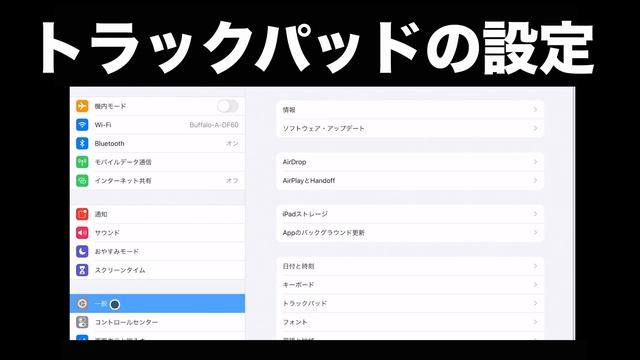Open the AirPlayとHandoff chevron
The height and width of the screenshot is (360, 640).
coord(535,180)
